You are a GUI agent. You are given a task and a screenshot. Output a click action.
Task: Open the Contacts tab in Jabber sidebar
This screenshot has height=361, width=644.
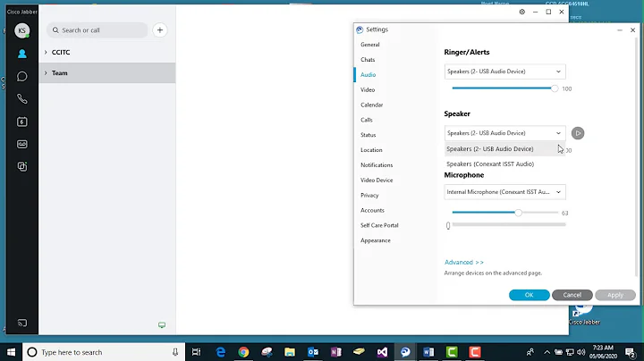click(22, 54)
